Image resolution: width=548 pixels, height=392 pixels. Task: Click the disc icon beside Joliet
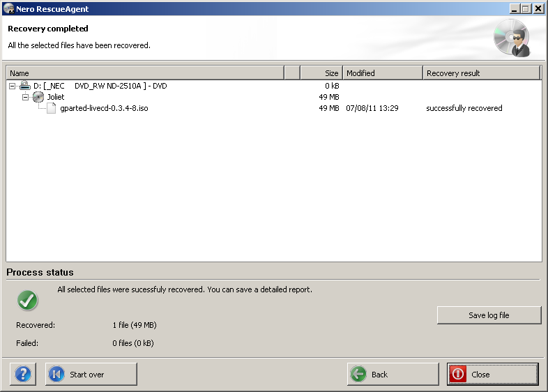tap(38, 97)
